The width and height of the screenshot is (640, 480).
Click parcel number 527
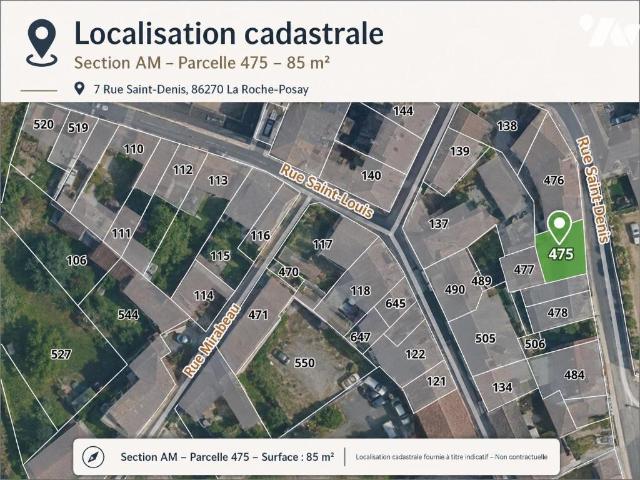click(x=61, y=354)
